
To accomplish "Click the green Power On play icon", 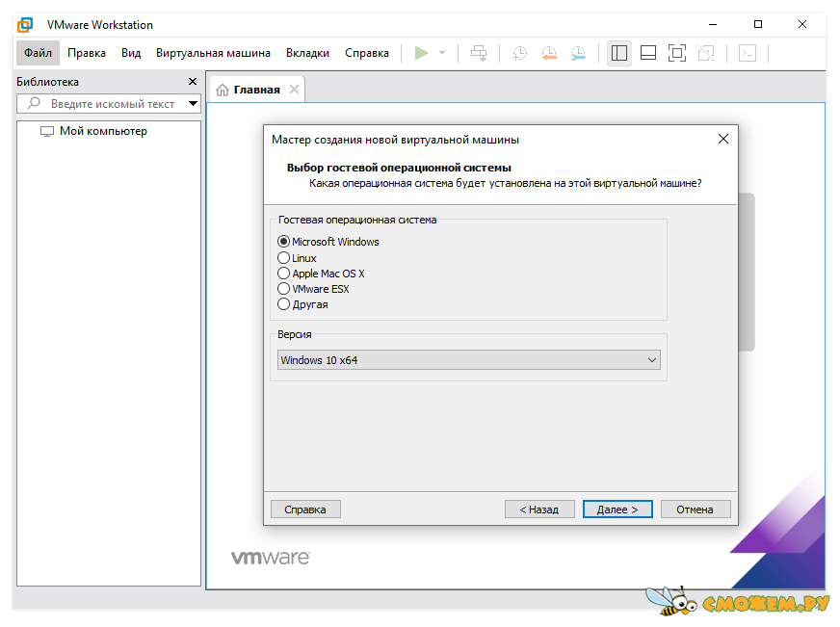I will click(x=422, y=53).
